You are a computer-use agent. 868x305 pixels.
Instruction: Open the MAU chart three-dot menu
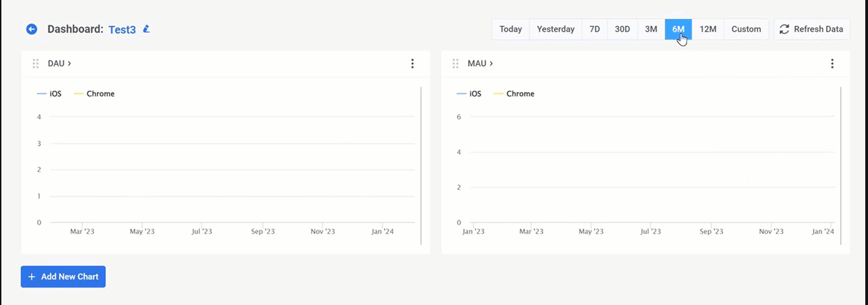coord(832,64)
